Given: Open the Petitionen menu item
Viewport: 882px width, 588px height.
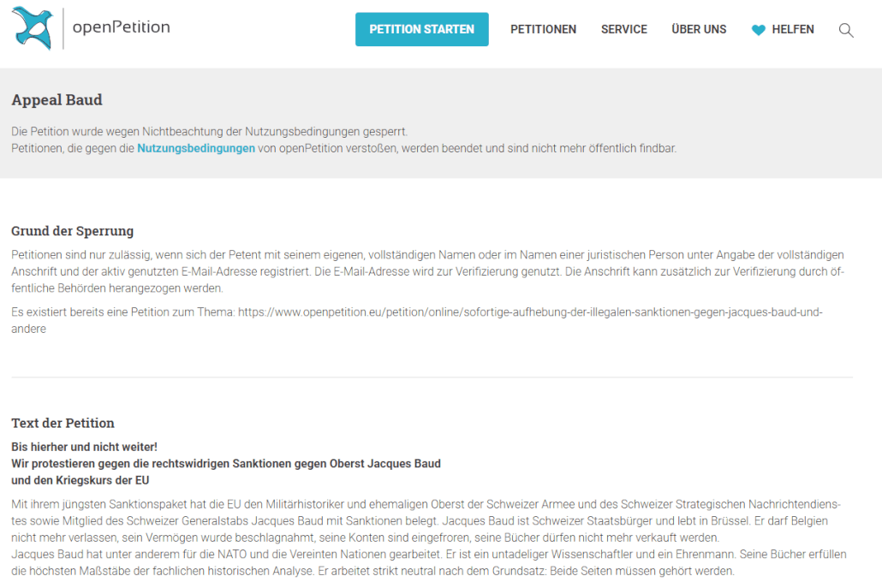Looking at the screenshot, I should [543, 29].
